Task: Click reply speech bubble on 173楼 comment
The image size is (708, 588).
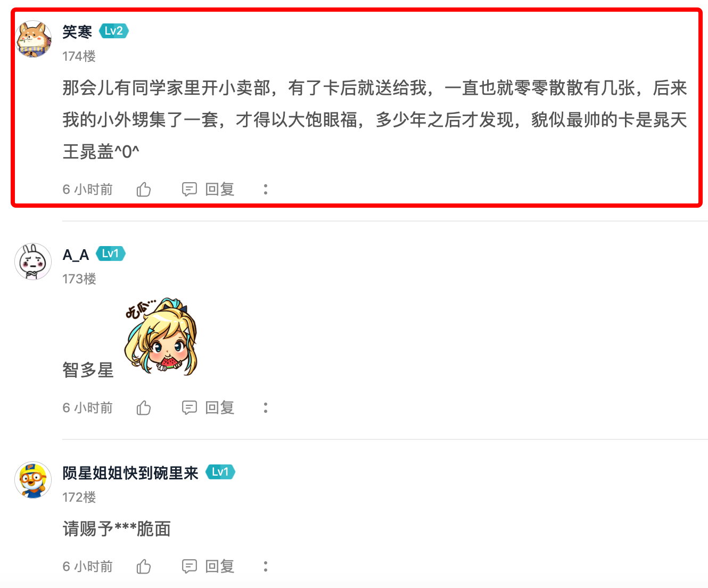Action: 190,407
